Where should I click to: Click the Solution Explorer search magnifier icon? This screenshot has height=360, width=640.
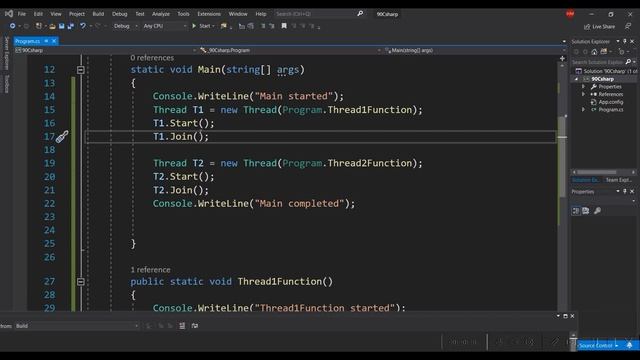[628, 62]
